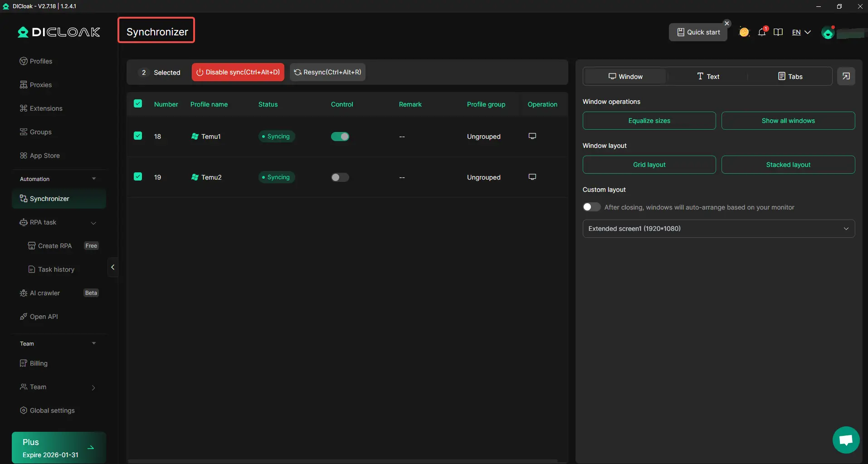868x464 pixels.
Task: Turn off the Control switch for Temu1
Action: tap(340, 137)
